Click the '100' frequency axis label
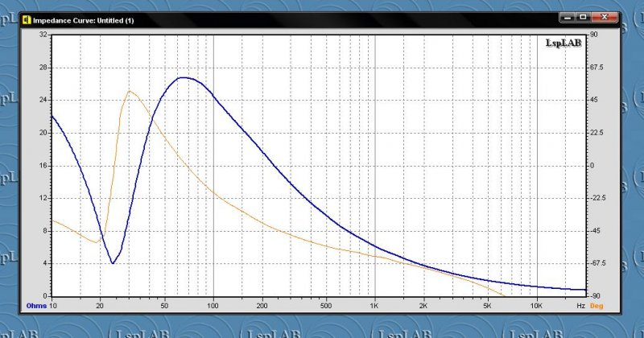Screen dimensions: 644x338 point(213,306)
